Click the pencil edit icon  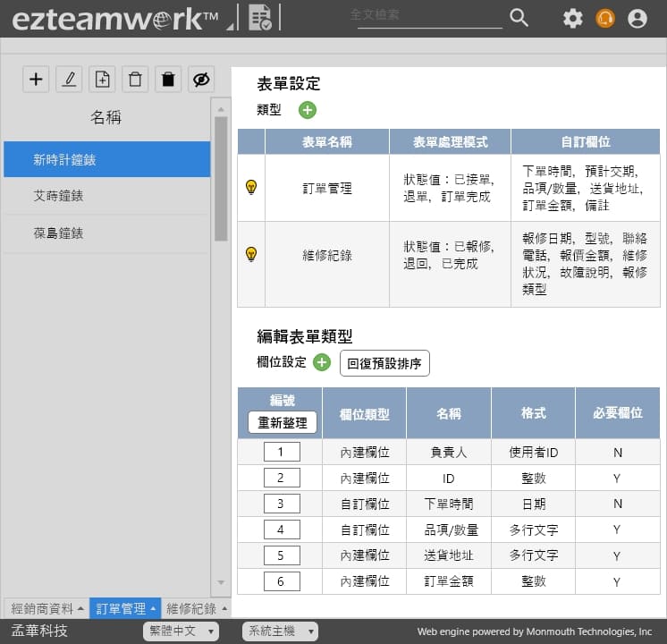coord(69,80)
